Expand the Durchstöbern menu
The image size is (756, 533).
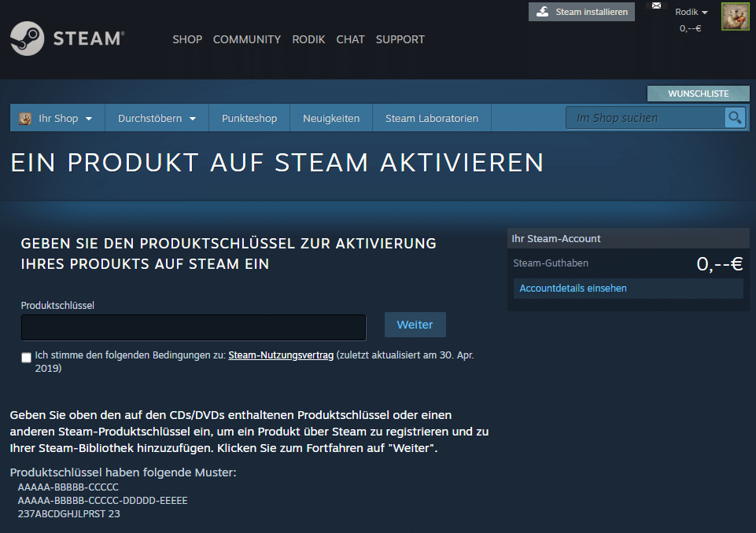click(x=149, y=118)
